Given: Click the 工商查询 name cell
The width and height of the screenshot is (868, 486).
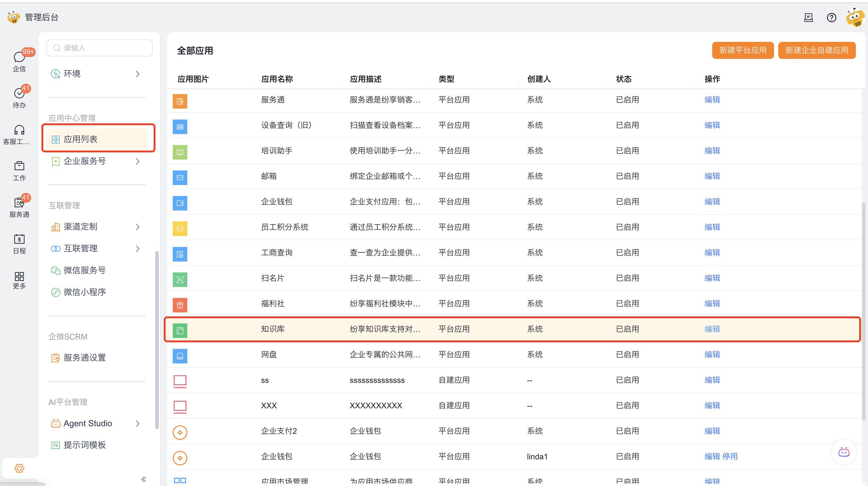Looking at the screenshot, I should pos(277,252).
